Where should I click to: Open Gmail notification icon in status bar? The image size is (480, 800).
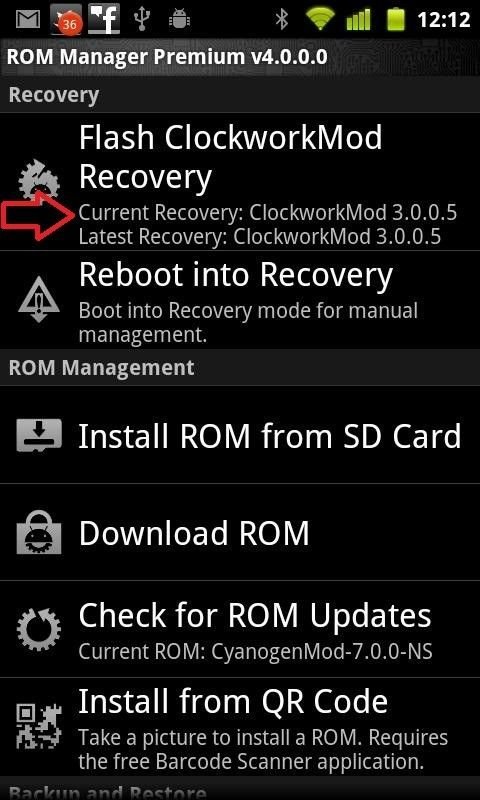click(28, 19)
